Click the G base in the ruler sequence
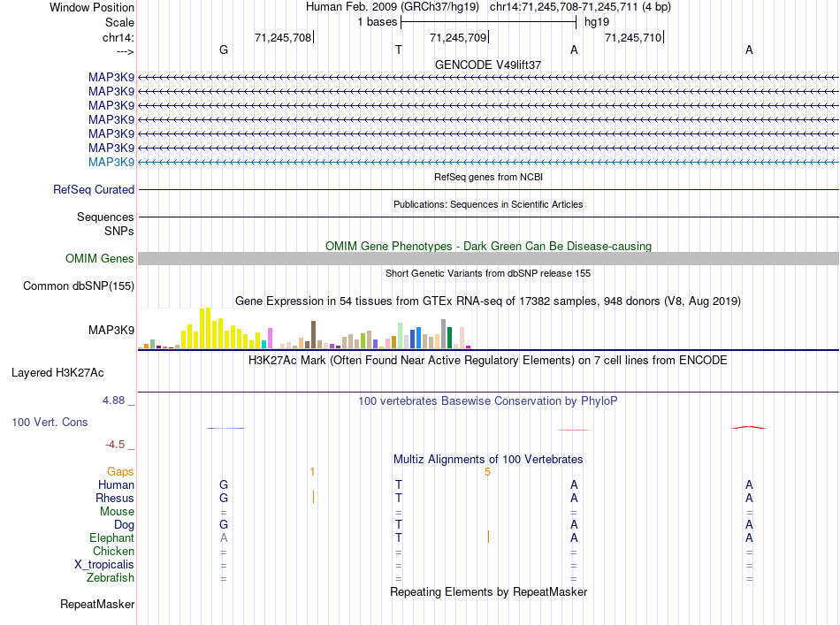840x625 pixels. tap(224, 50)
